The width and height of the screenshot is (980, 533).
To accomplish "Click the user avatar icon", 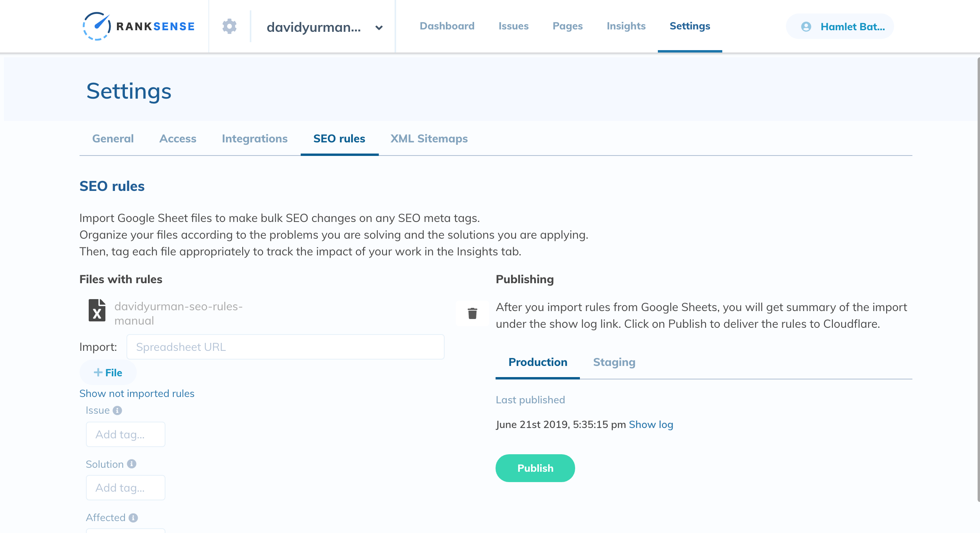I will click(x=806, y=27).
